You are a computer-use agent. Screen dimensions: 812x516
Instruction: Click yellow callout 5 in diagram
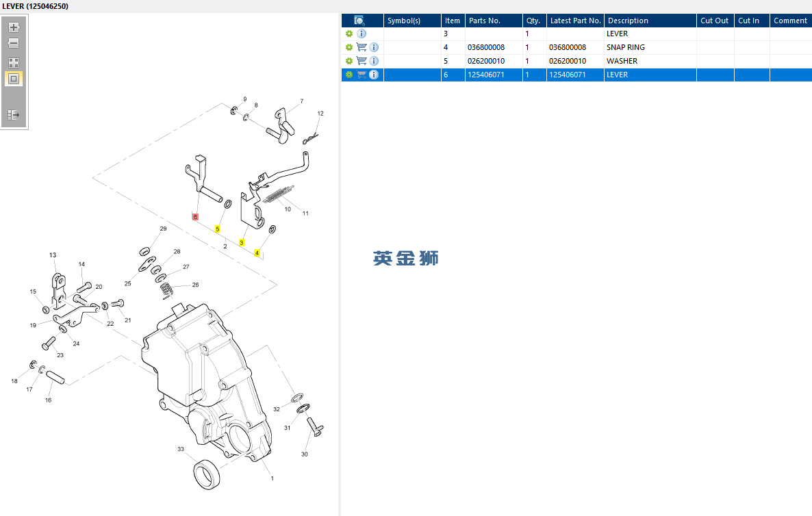tap(218, 229)
